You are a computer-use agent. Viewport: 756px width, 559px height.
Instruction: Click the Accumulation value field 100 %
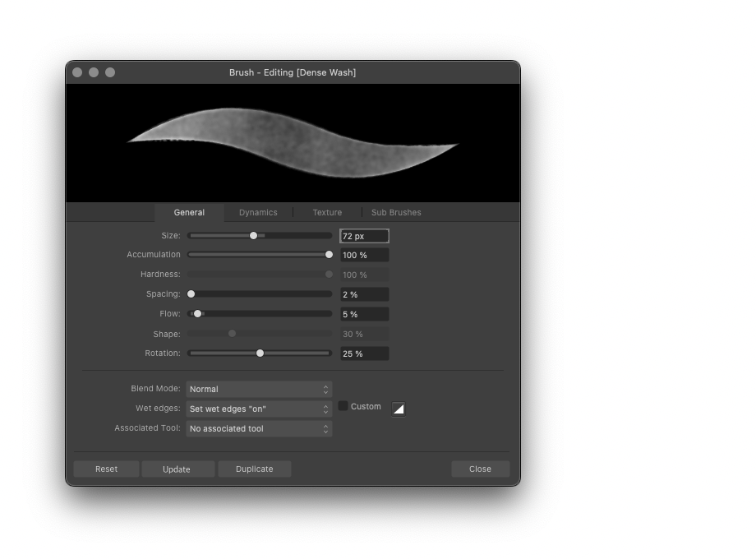365,255
